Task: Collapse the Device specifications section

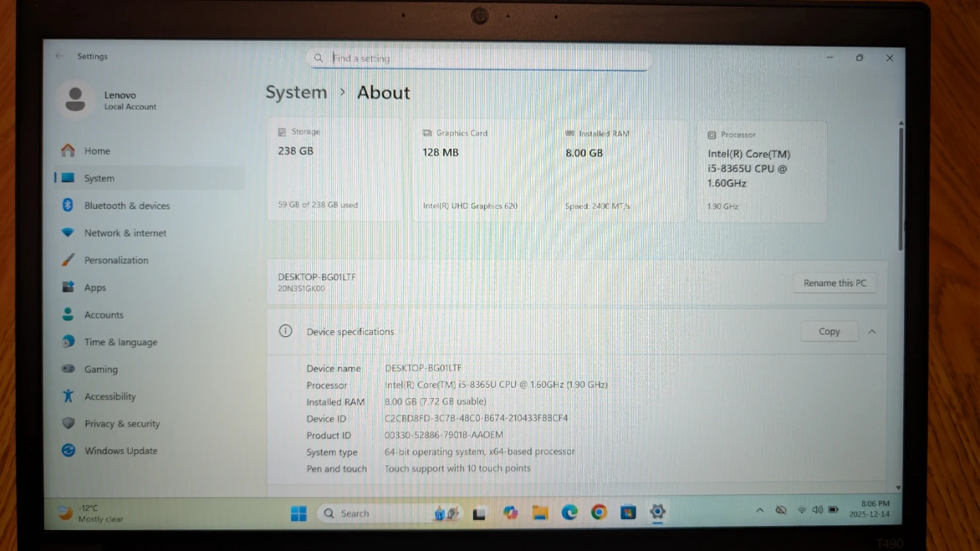Action: click(872, 332)
